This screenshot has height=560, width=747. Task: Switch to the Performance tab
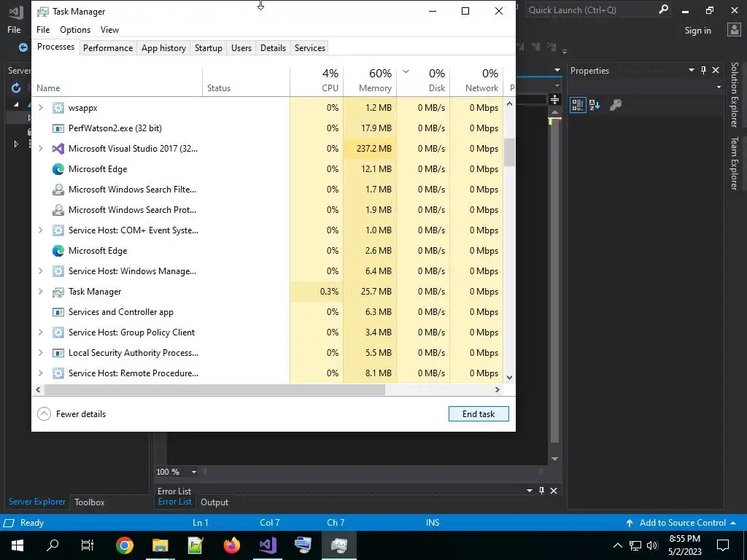[x=108, y=48]
